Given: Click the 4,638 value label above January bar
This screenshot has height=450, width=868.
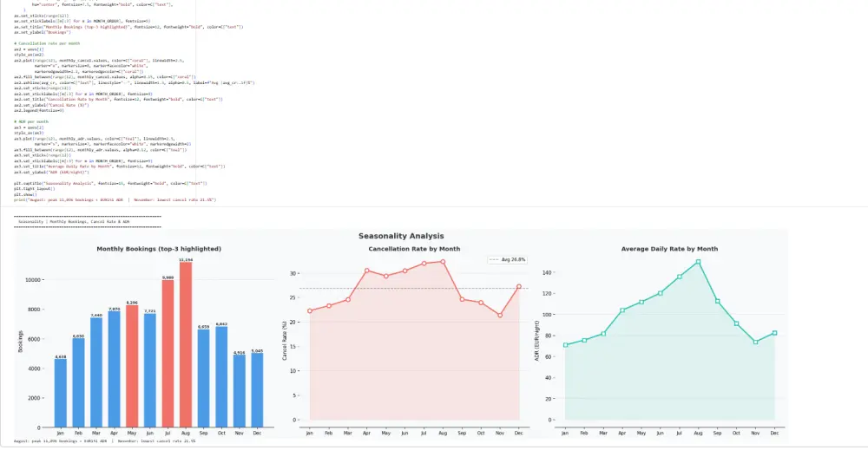Looking at the screenshot, I should click(x=61, y=356).
